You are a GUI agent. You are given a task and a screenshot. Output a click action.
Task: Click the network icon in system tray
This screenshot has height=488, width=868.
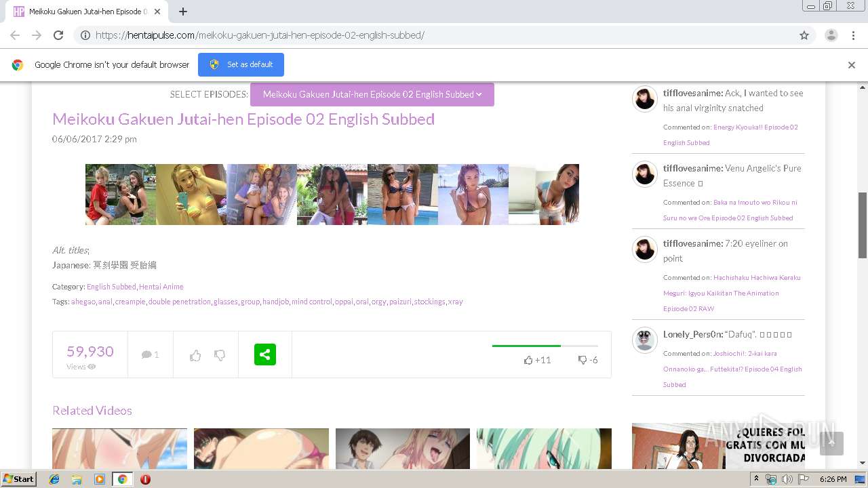[x=771, y=479]
